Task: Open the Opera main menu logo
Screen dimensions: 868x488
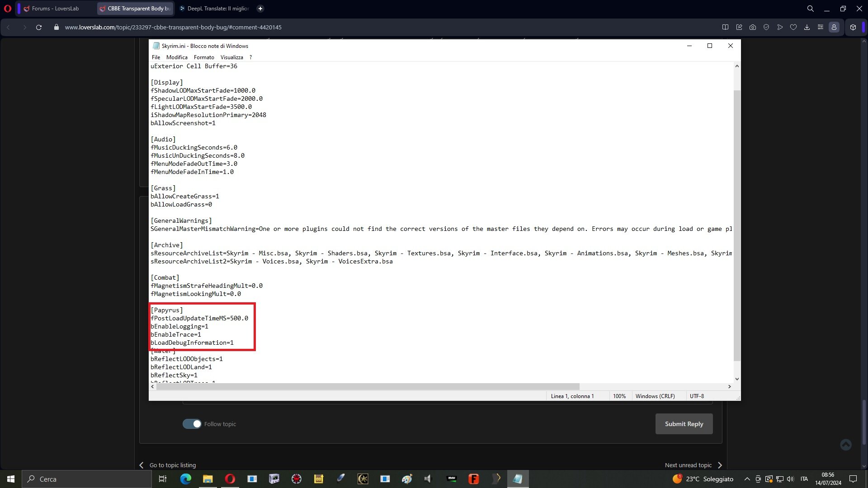Action: [8, 9]
